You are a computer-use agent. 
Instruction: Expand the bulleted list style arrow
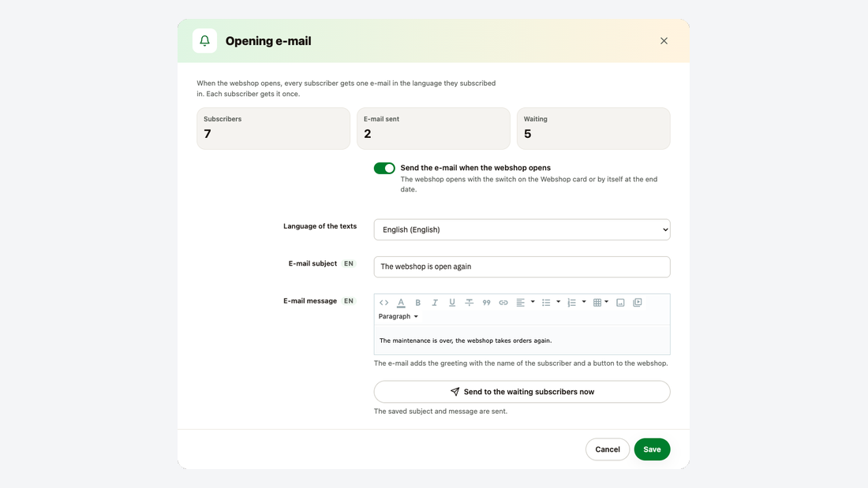558,302
